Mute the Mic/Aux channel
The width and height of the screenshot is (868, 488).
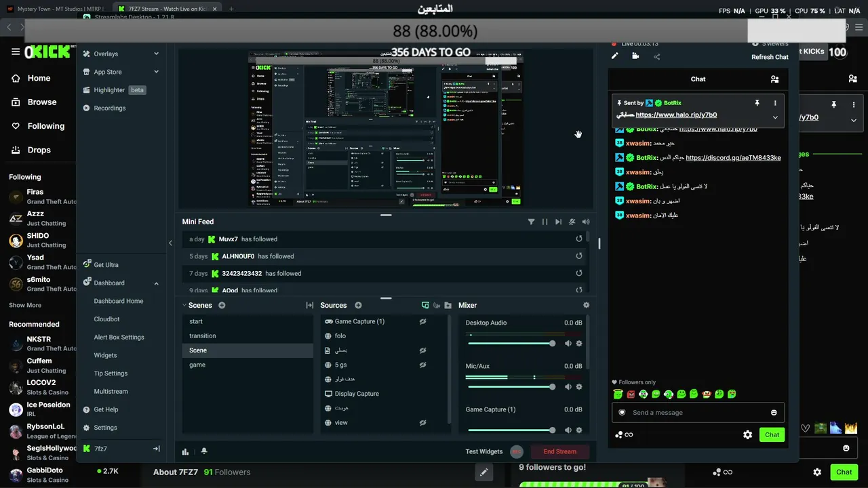pyautogui.click(x=568, y=387)
